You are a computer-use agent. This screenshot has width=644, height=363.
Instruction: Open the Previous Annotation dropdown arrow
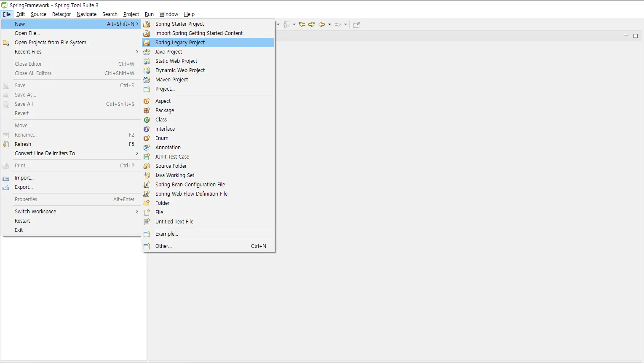[294, 24]
